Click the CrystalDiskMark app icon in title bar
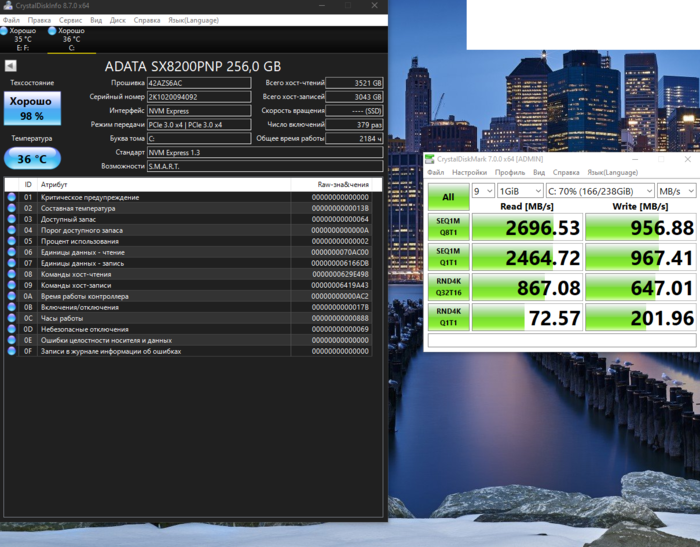The image size is (700, 547). [x=429, y=159]
